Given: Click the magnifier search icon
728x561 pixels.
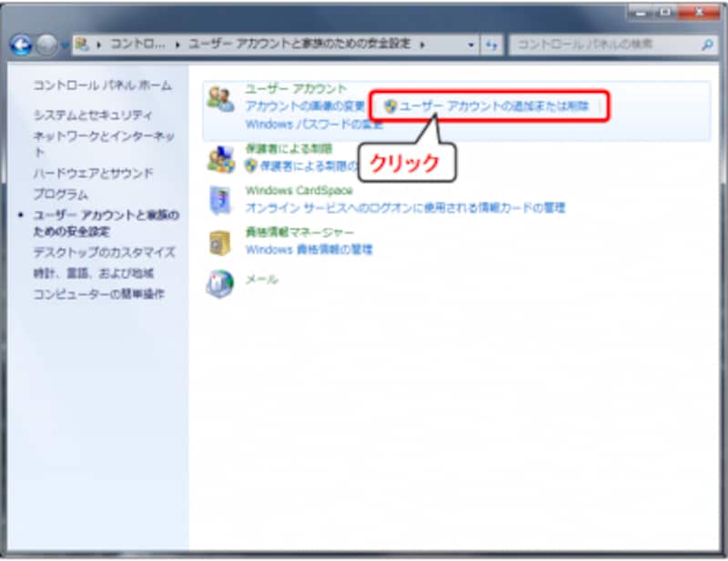Looking at the screenshot, I should pyautogui.click(x=708, y=45).
